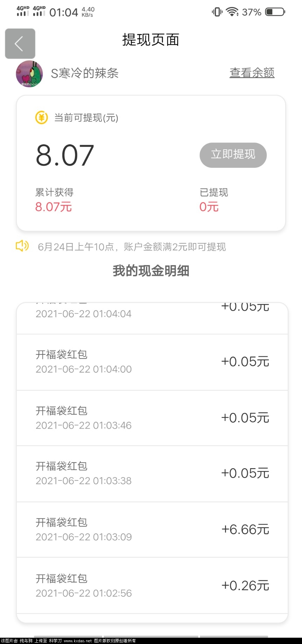Screen dimensions: 302x644
Task: Select the +6.66元 red packet record
Action: [x=152, y=529]
